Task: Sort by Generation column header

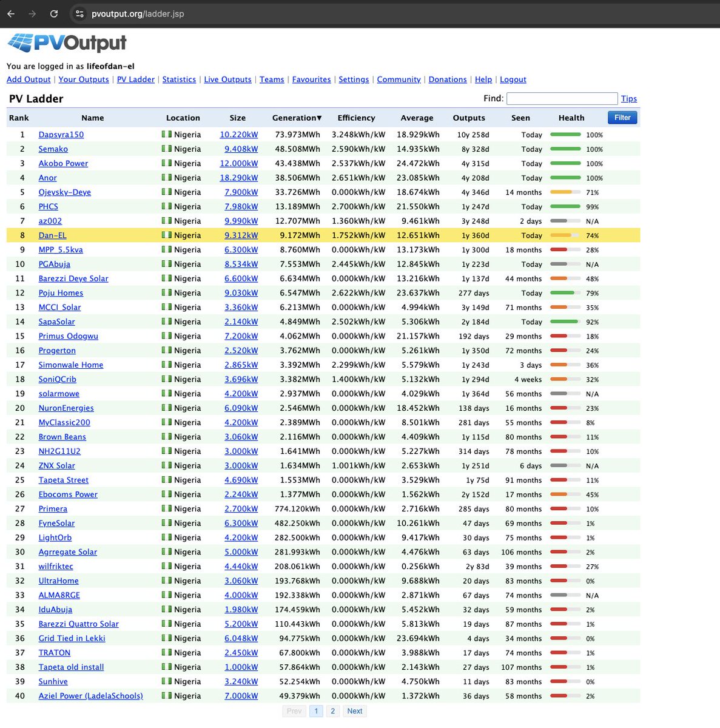Action: point(297,118)
